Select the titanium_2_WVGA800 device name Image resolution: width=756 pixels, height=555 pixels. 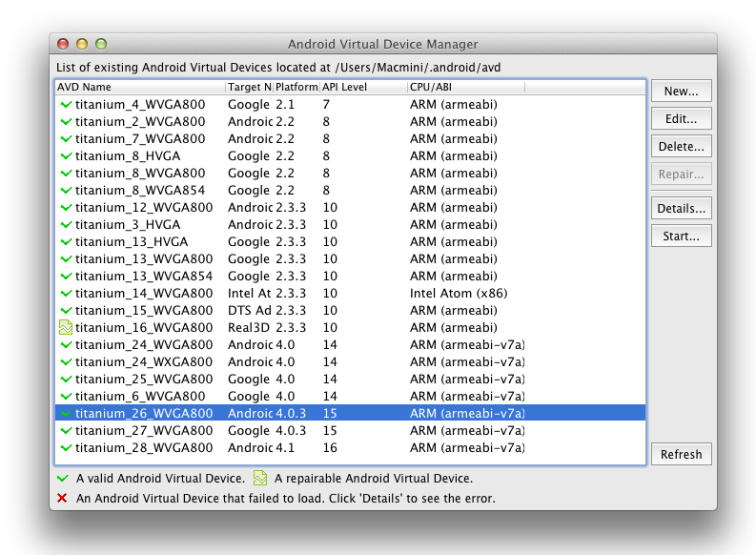coord(140,121)
